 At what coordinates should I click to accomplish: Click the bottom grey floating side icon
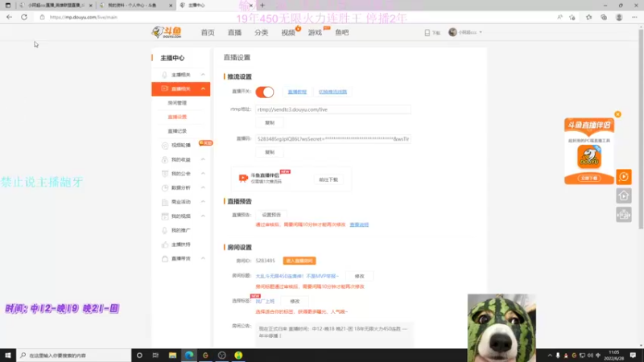[623, 215]
